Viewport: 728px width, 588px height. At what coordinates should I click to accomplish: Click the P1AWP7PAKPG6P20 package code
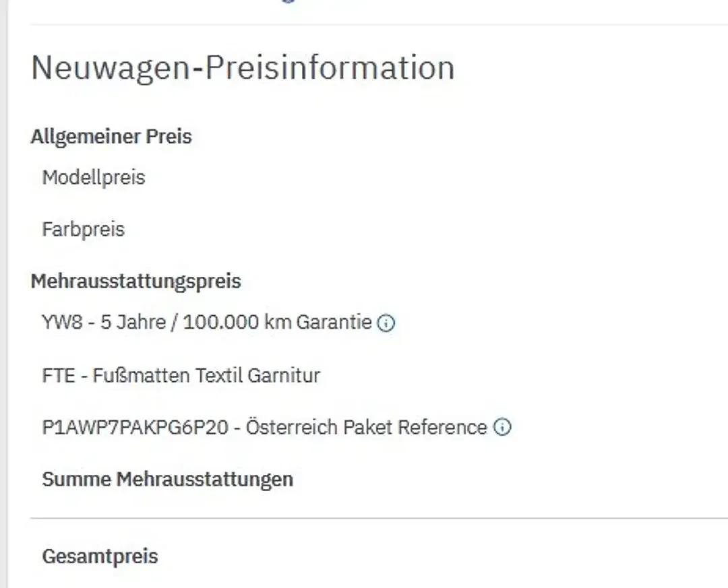[135, 428]
